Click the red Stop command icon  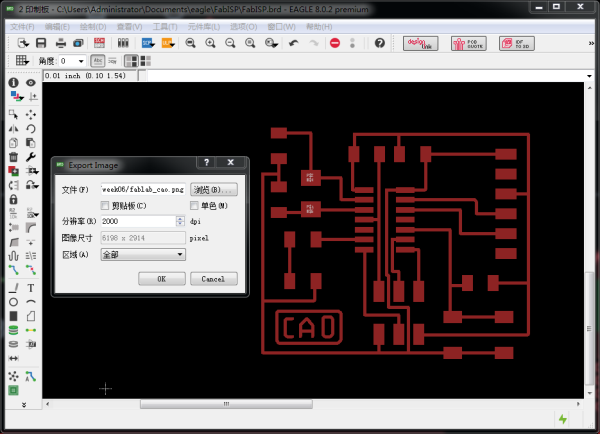335,43
